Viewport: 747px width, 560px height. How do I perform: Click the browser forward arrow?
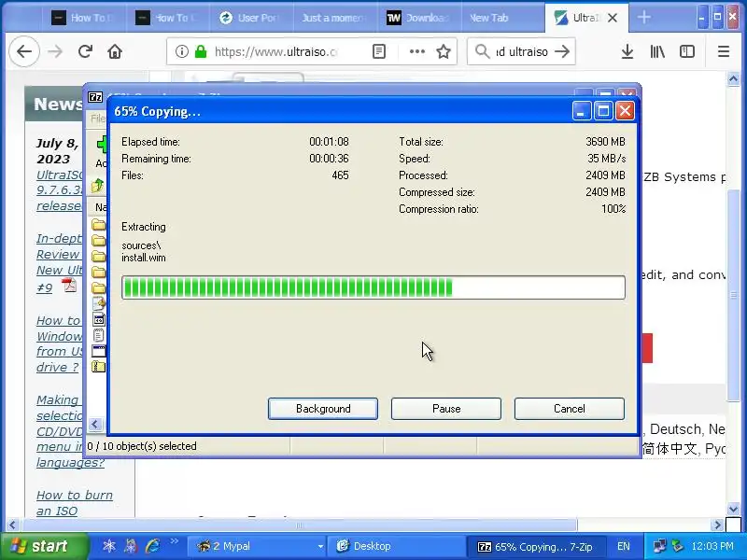55,51
